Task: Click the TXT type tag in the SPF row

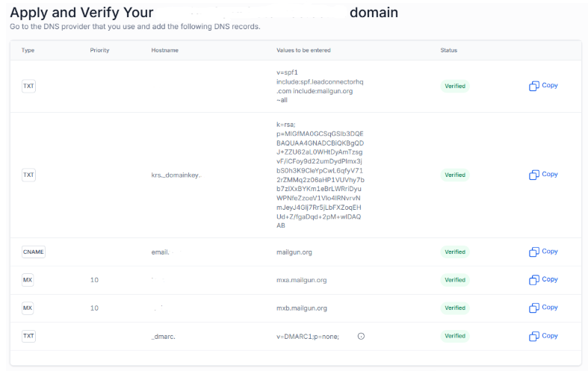Action: (x=28, y=86)
